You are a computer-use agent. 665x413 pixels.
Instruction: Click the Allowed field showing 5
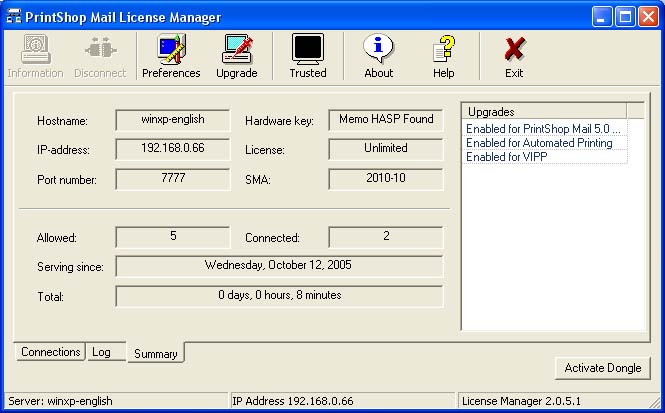tap(173, 237)
